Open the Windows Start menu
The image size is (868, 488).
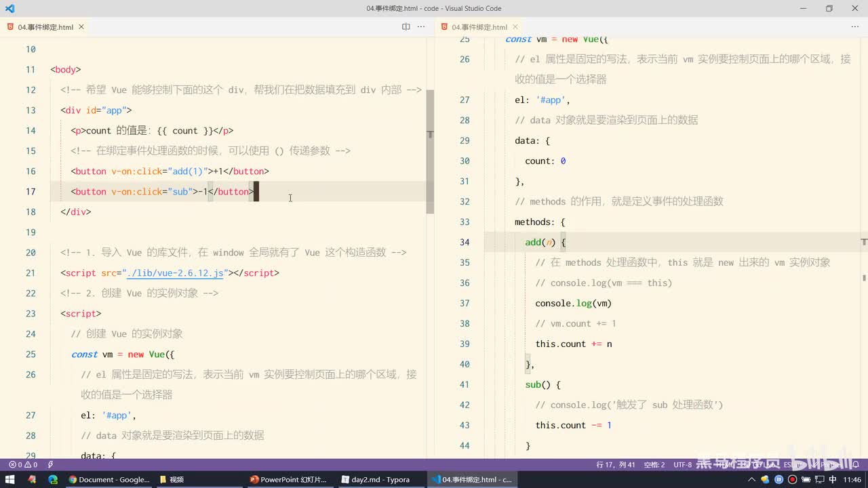point(10,479)
